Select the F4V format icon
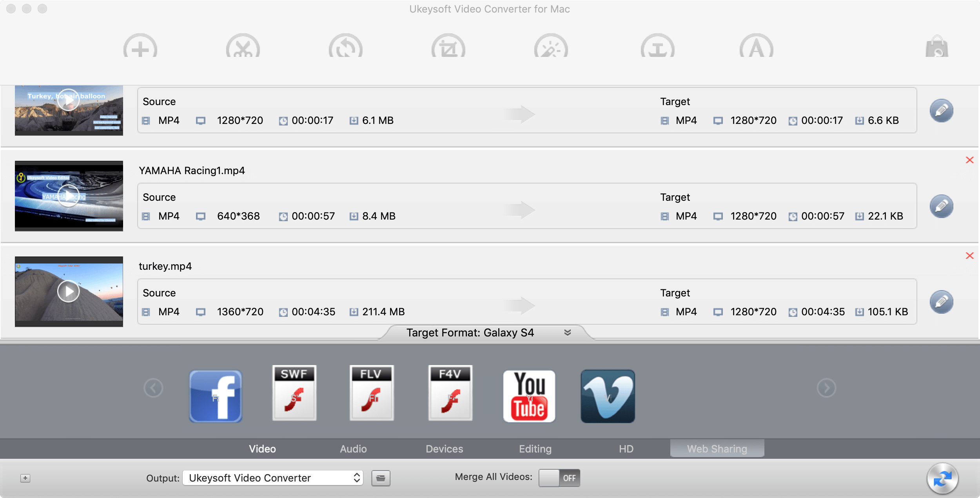Screen dimensions: 980x498 coord(451,394)
